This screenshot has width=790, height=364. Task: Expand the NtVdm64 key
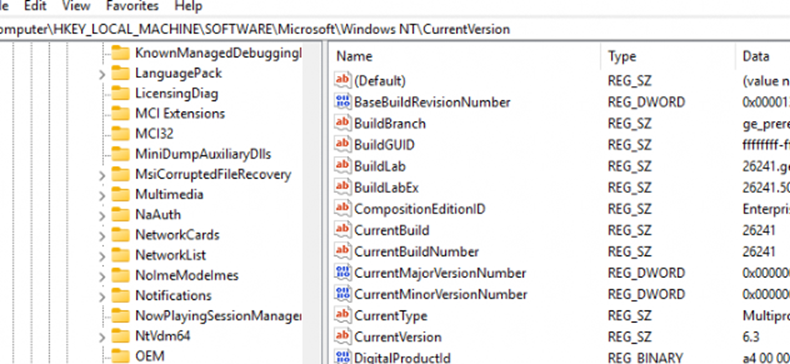[x=102, y=337]
